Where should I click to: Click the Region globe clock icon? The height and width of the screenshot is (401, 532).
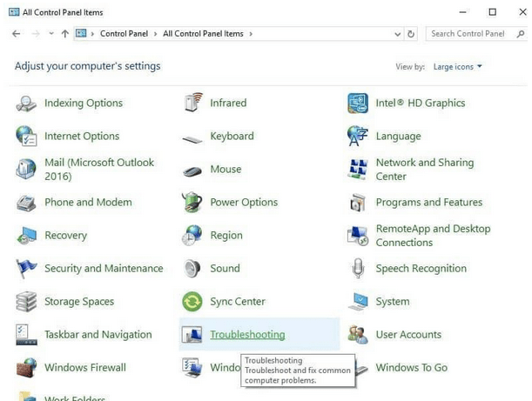(192, 235)
